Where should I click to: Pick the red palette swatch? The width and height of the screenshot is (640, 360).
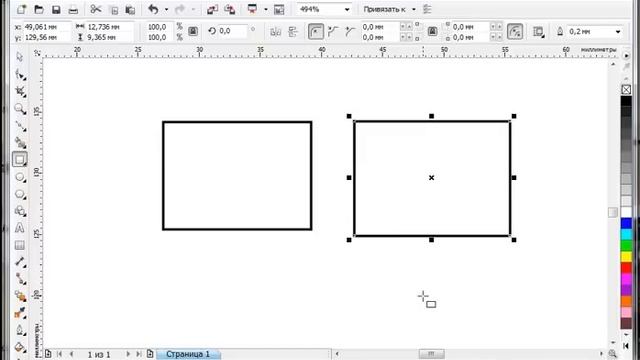point(626,268)
